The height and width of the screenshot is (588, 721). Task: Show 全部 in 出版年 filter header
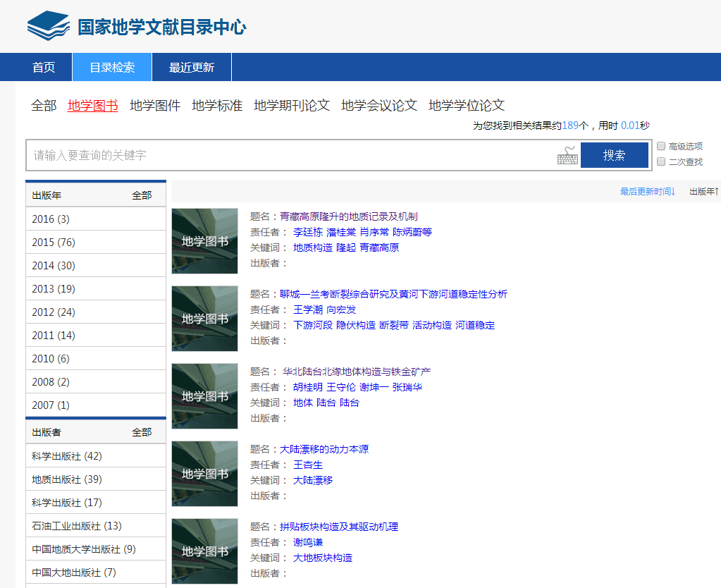(x=142, y=195)
